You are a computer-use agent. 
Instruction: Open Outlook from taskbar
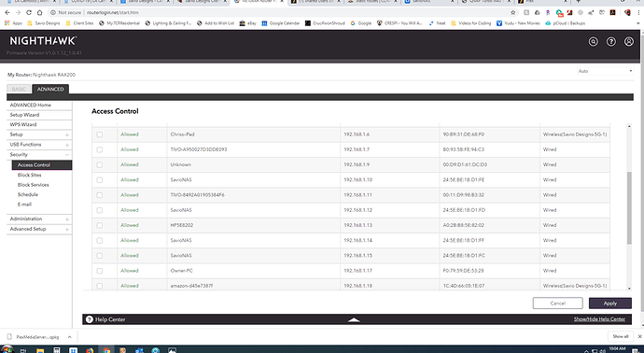[x=139, y=350]
